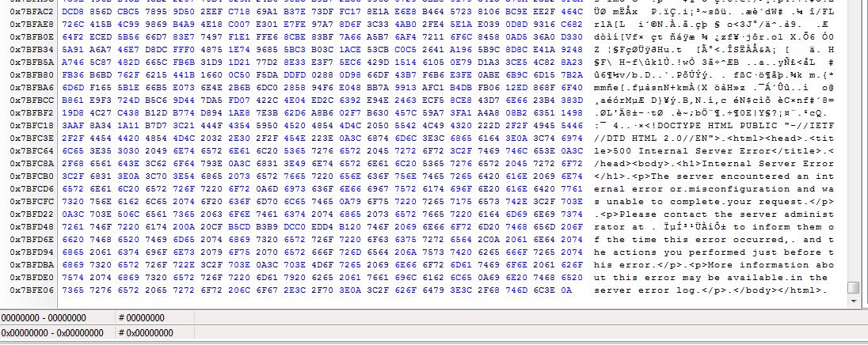Click ASCII text 'server error log.</p>.</body></html>.'
The image size is (868, 345).
coord(711,290)
